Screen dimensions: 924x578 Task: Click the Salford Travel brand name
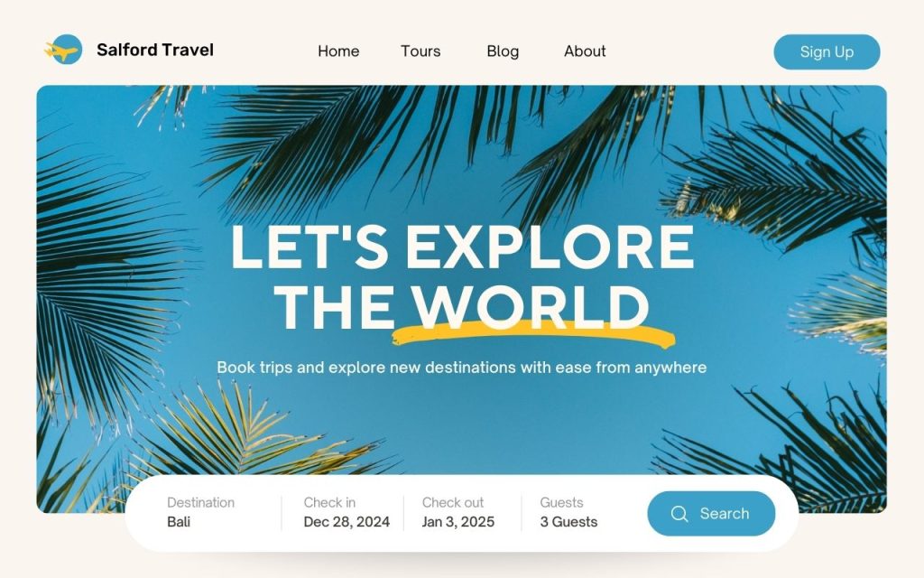click(x=155, y=51)
